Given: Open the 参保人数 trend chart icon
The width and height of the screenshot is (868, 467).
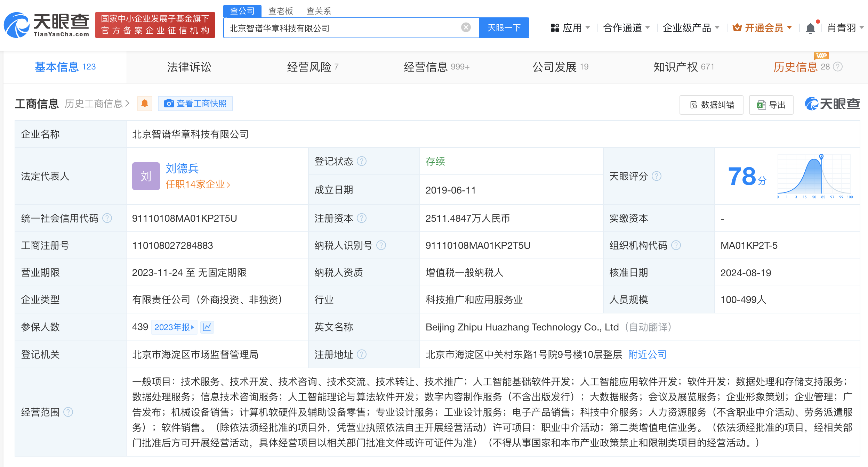Looking at the screenshot, I should [x=208, y=327].
